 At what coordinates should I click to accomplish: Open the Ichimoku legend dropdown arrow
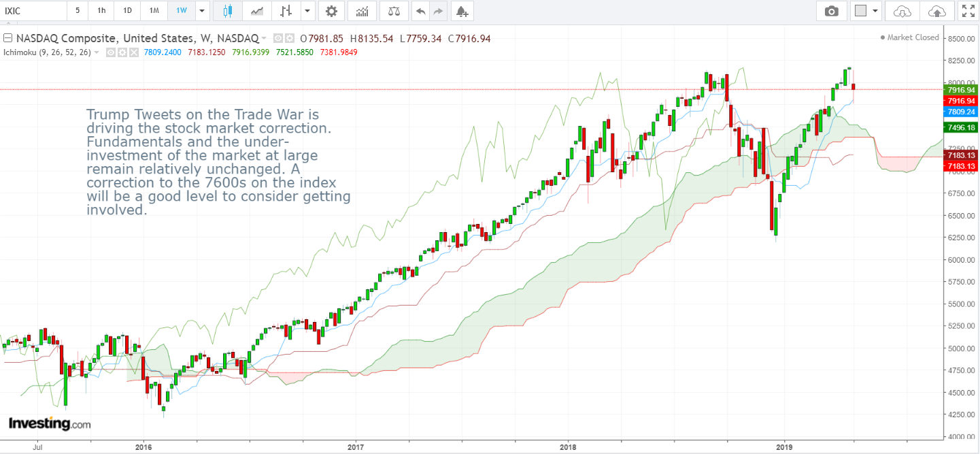97,52
